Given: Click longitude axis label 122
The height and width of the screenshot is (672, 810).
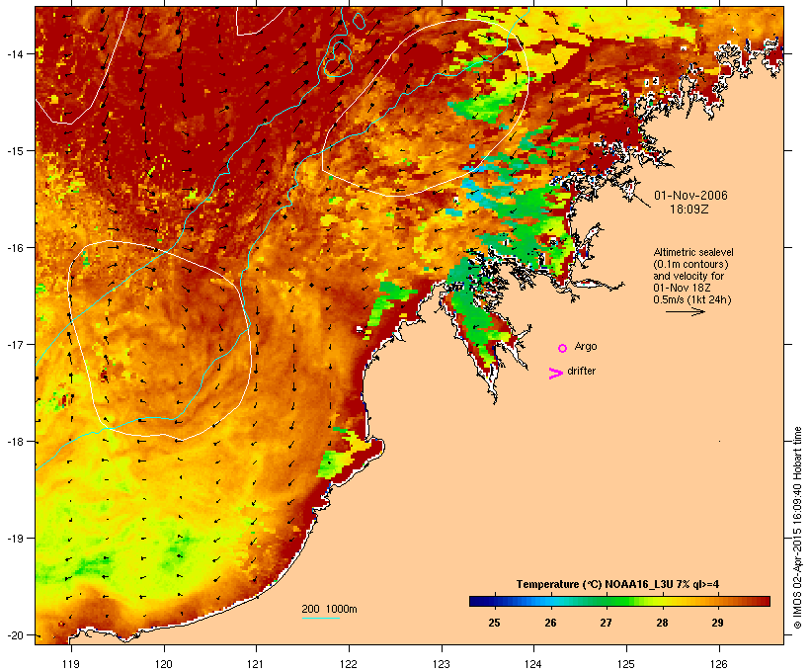Looking at the screenshot, I should coord(349,664).
